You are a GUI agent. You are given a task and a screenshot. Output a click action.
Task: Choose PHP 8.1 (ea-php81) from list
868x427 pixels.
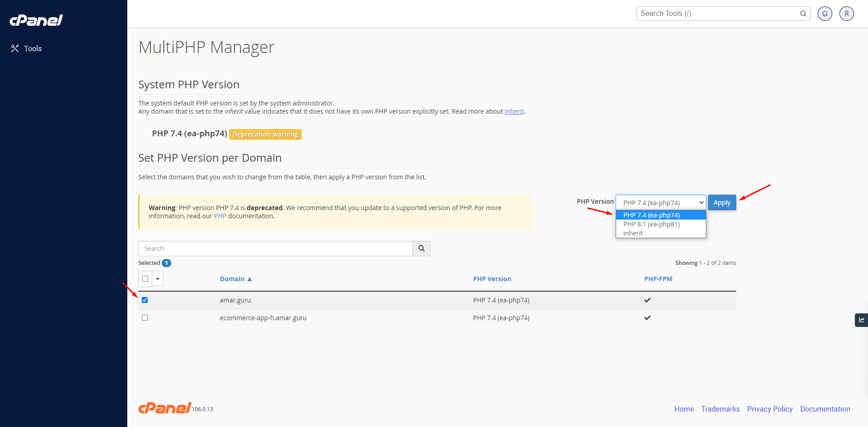651,224
